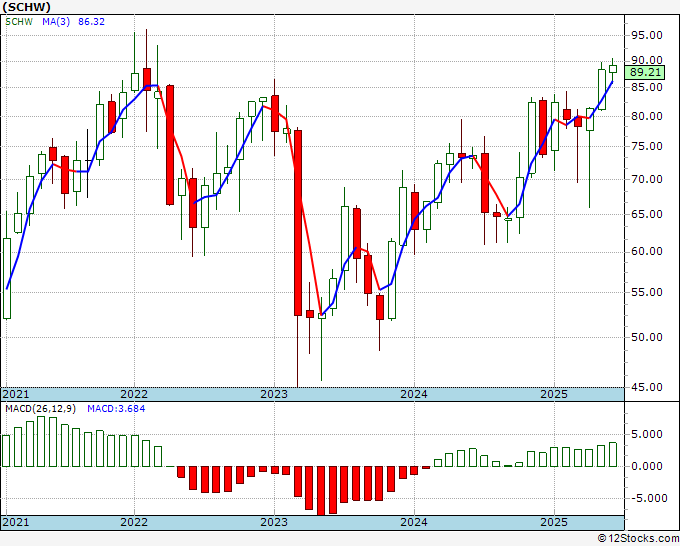The height and width of the screenshot is (546, 680).
Task: Click the green SCHW legend label
Action: 19,22
